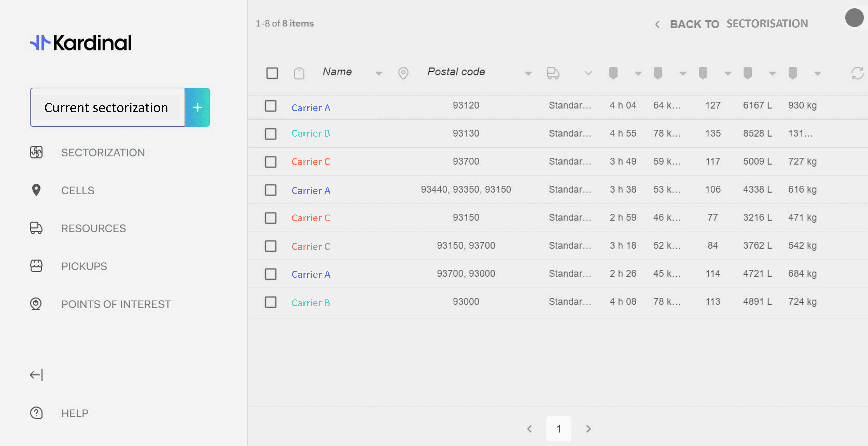868x446 pixels.
Task: Click the first tag icon column header
Action: point(613,73)
